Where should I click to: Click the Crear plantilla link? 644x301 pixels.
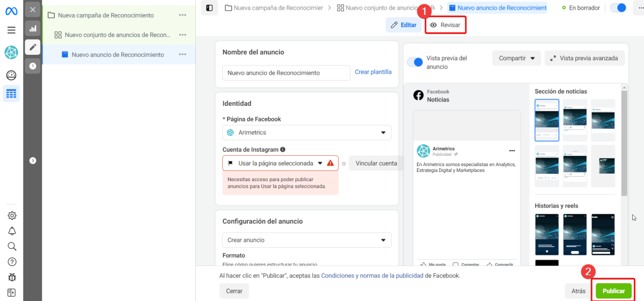(373, 72)
